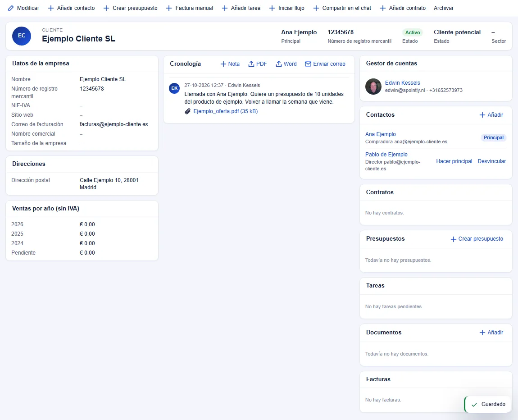Image resolution: width=518 pixels, height=420 pixels.
Task: Click the 2026 sales amount € 0,00
Action: tap(87, 224)
